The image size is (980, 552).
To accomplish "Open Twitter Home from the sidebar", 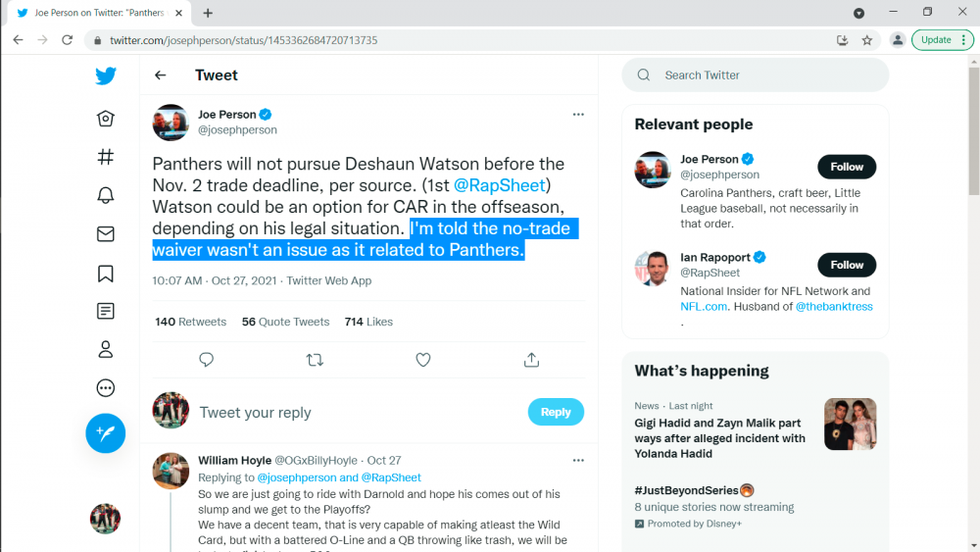I will (106, 119).
